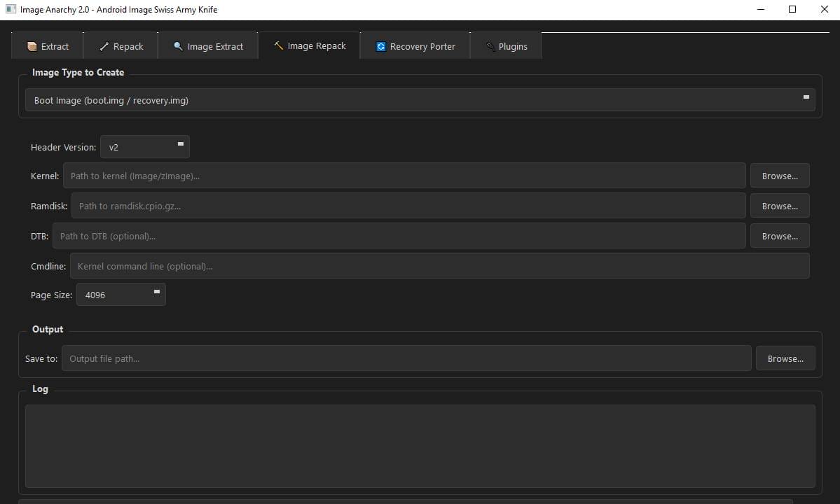This screenshot has height=504, width=840.
Task: Click the Output file path field
Action: 406,358
